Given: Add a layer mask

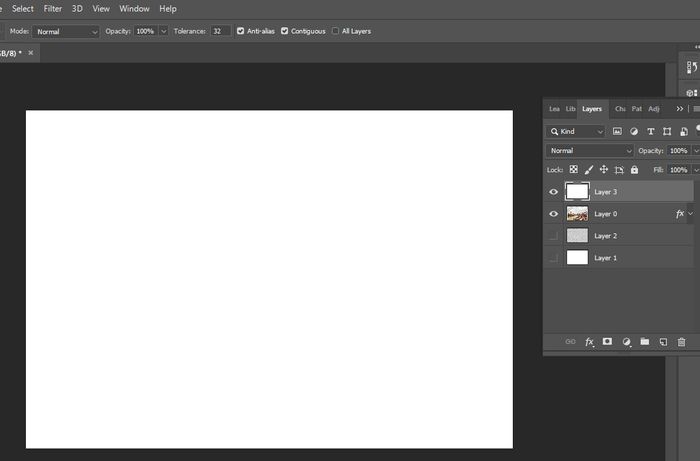Looking at the screenshot, I should pyautogui.click(x=607, y=341).
